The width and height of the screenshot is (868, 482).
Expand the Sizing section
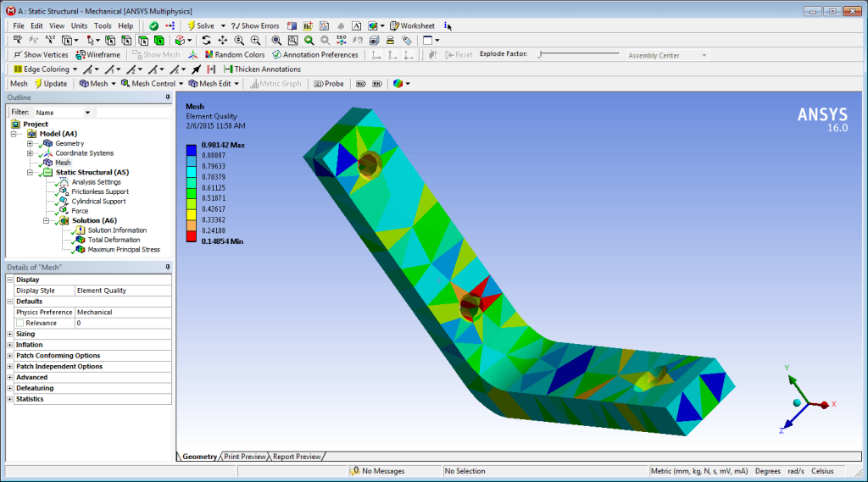(x=10, y=335)
